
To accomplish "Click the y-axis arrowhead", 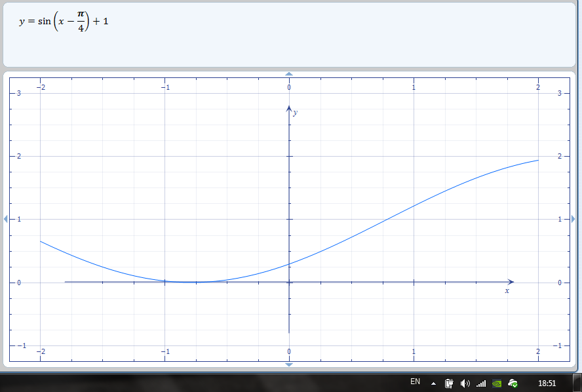I will click(289, 108).
